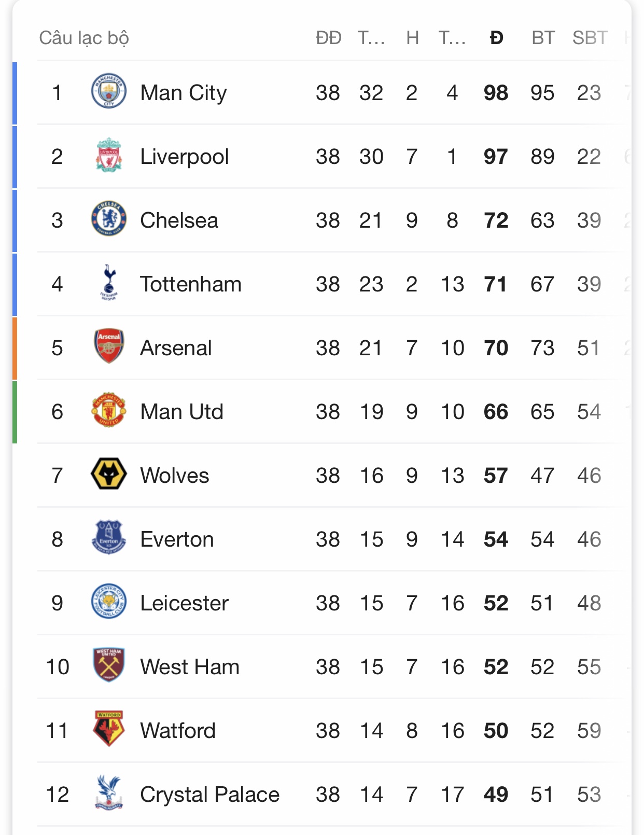Image resolution: width=644 pixels, height=835 pixels.
Task: Tap the Everton club badge
Action: click(108, 538)
